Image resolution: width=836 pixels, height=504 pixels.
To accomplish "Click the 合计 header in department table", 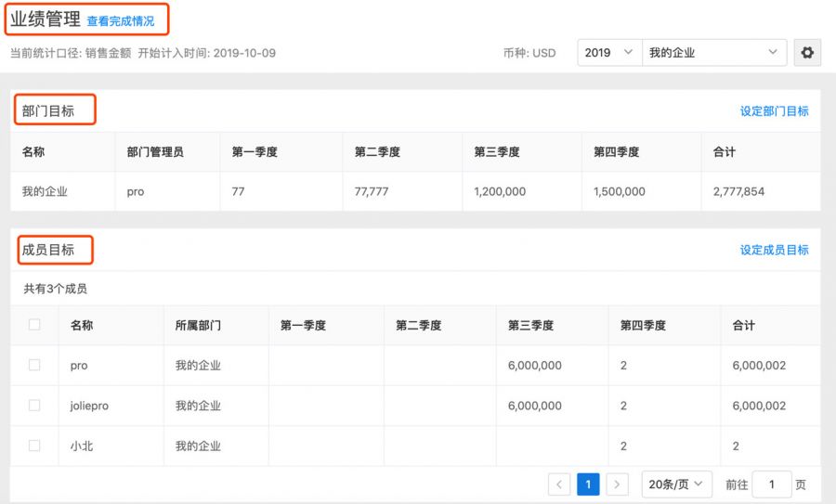I will [x=725, y=152].
